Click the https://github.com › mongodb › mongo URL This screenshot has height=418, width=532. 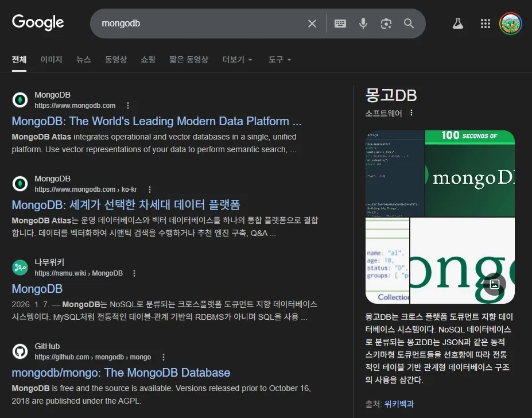click(x=92, y=357)
